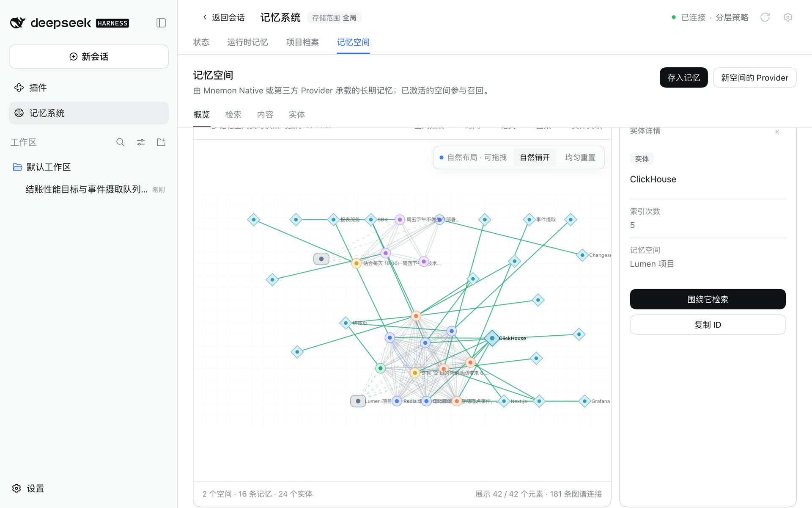Select the SDK graph node
Image resolution: width=812 pixels, height=508 pixels.
[371, 219]
